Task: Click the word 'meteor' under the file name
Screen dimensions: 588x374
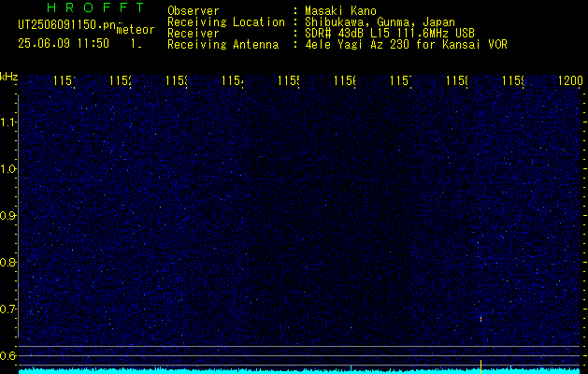Action: point(136,29)
